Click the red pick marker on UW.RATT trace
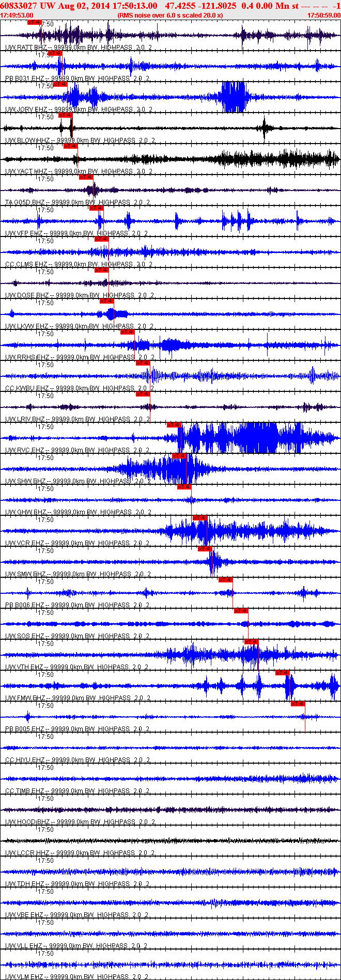 (34, 22)
